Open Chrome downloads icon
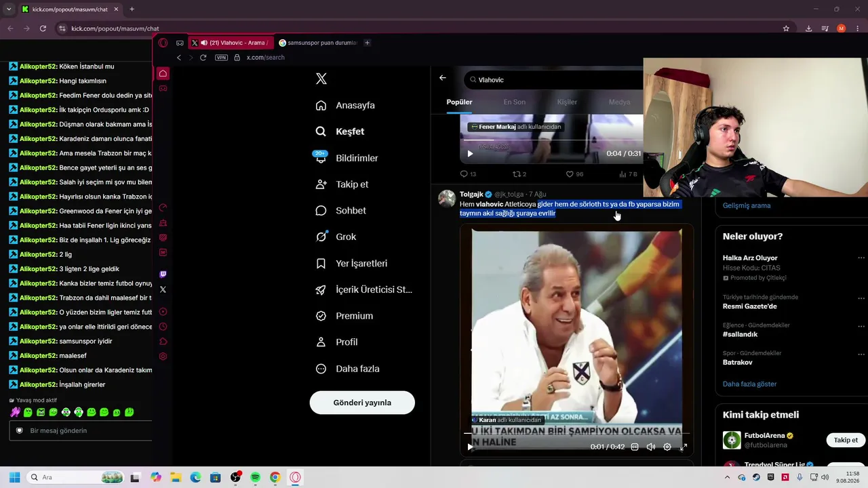The height and width of the screenshot is (488, 868). [x=808, y=28]
